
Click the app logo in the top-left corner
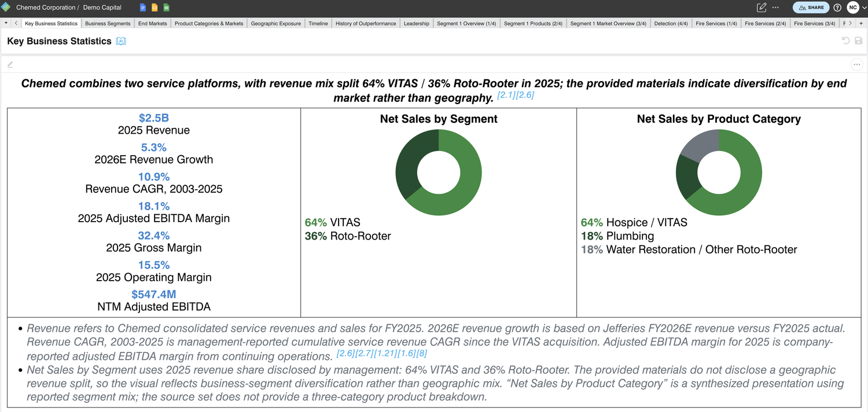click(6, 8)
